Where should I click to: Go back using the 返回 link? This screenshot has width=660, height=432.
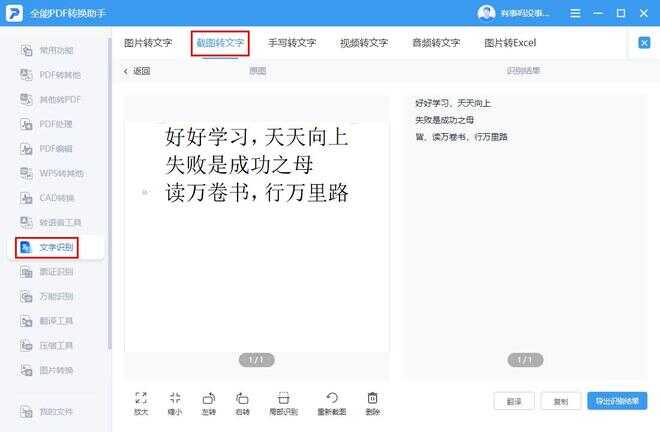[137, 71]
